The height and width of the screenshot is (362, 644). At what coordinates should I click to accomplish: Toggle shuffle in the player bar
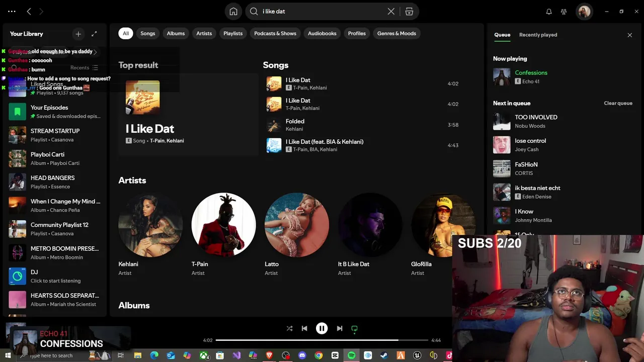click(x=289, y=328)
